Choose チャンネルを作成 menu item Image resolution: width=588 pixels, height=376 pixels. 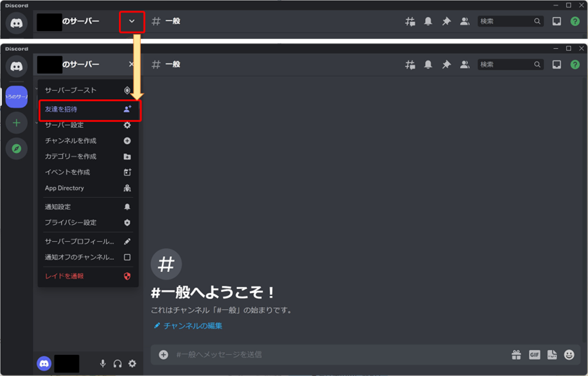[x=88, y=141]
